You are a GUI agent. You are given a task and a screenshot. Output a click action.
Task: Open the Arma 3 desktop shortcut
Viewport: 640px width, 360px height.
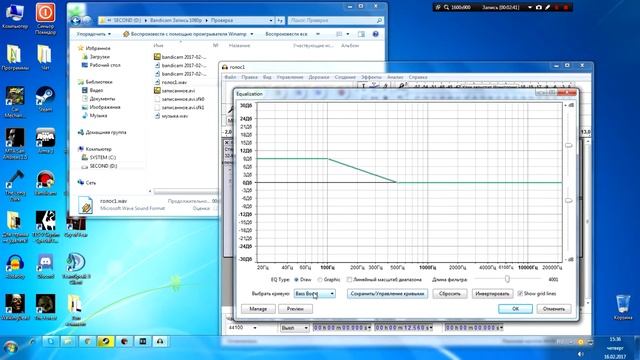point(45,141)
